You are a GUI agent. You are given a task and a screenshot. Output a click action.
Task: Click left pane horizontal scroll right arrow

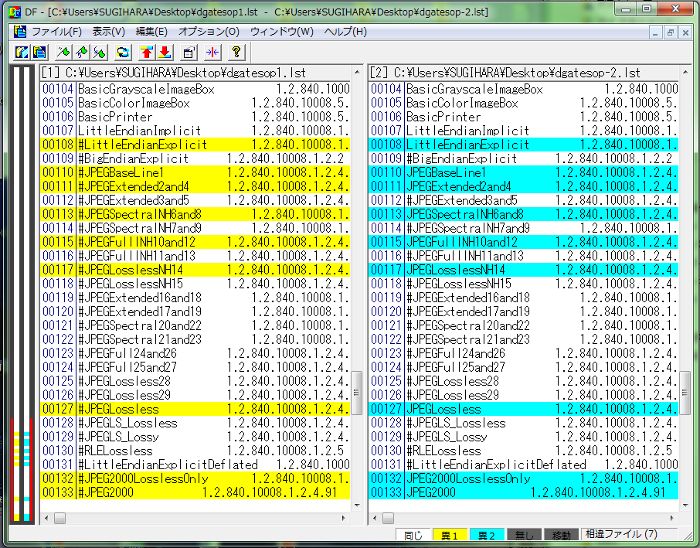(343, 518)
